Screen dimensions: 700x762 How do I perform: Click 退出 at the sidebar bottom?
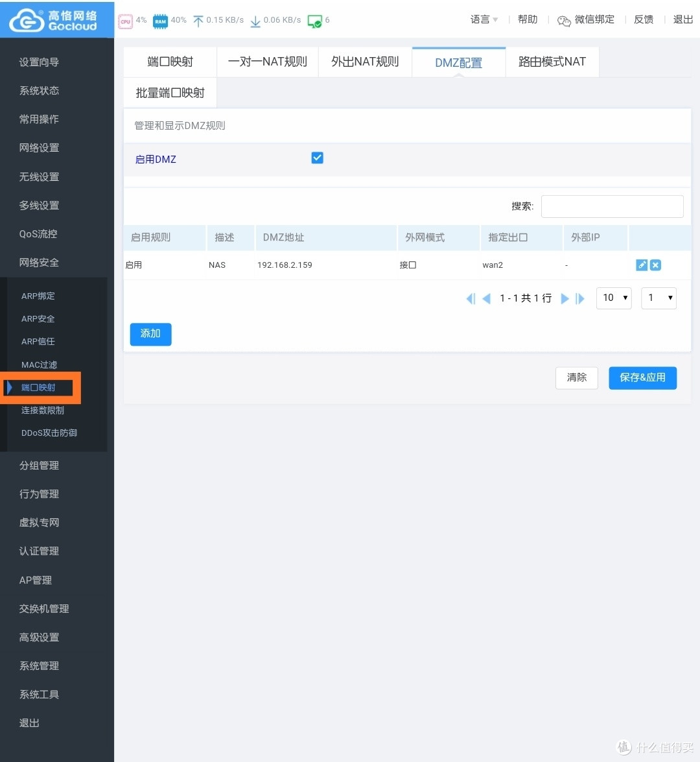coord(29,723)
